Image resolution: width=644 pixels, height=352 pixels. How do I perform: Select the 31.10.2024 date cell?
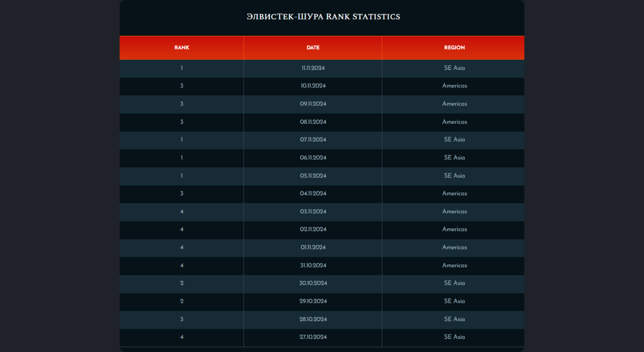click(x=313, y=266)
